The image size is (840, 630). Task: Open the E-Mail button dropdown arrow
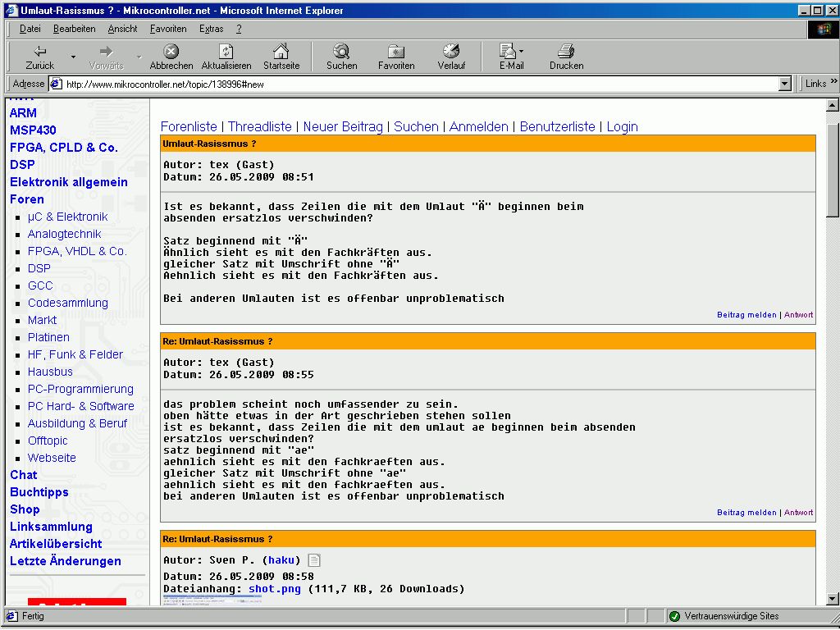pos(522,52)
